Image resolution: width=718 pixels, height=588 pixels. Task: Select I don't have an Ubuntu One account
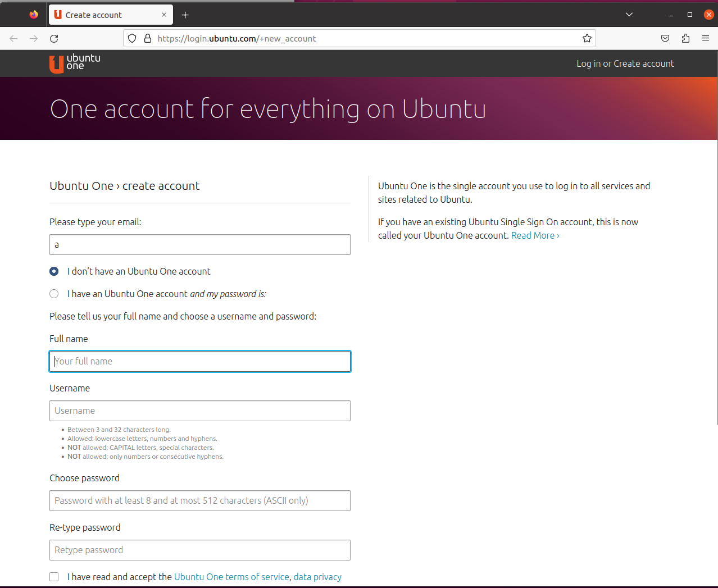pyautogui.click(x=54, y=271)
